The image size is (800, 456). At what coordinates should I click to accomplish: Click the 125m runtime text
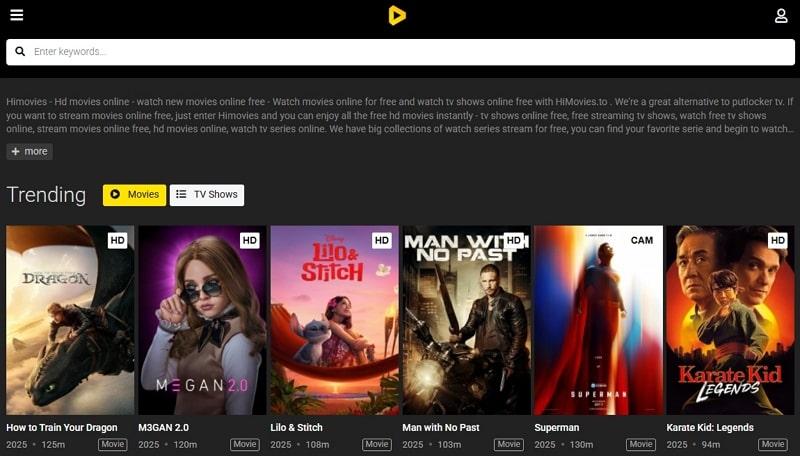[x=53, y=445]
